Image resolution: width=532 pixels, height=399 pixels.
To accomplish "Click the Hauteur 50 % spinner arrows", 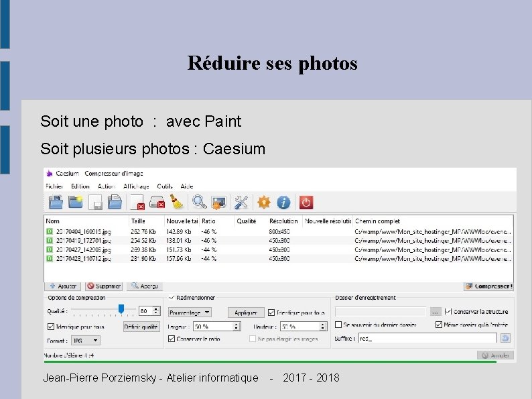I will click(x=323, y=327).
